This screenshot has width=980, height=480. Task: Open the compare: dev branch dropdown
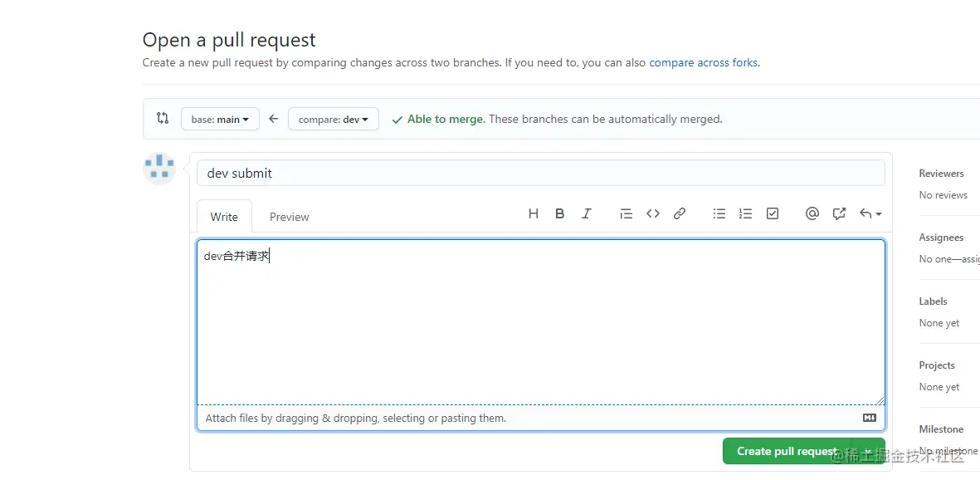(x=333, y=119)
